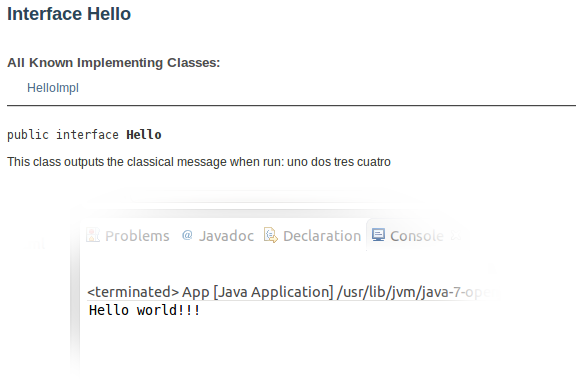Viewport: 576px width, 380px height.
Task: Click the Javadoc @ symbol icon
Action: [x=187, y=235]
